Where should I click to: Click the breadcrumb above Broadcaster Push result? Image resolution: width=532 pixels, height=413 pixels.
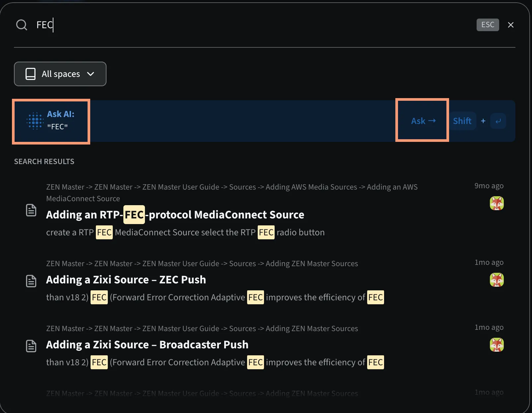click(x=202, y=328)
